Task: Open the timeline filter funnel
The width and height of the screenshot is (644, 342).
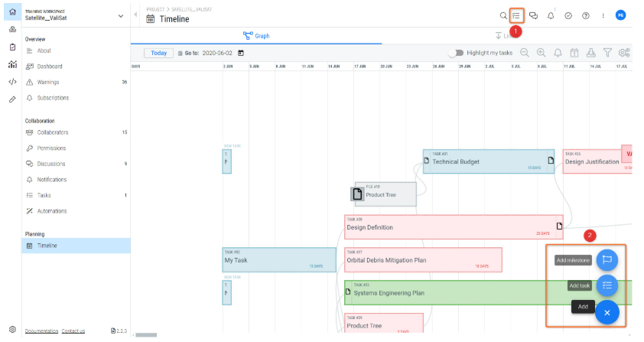Action: [x=607, y=53]
